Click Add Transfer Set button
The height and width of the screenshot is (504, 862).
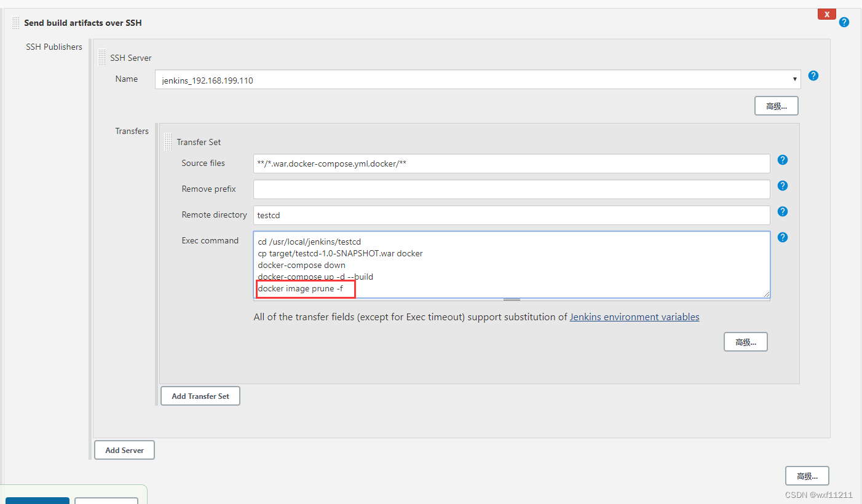200,396
